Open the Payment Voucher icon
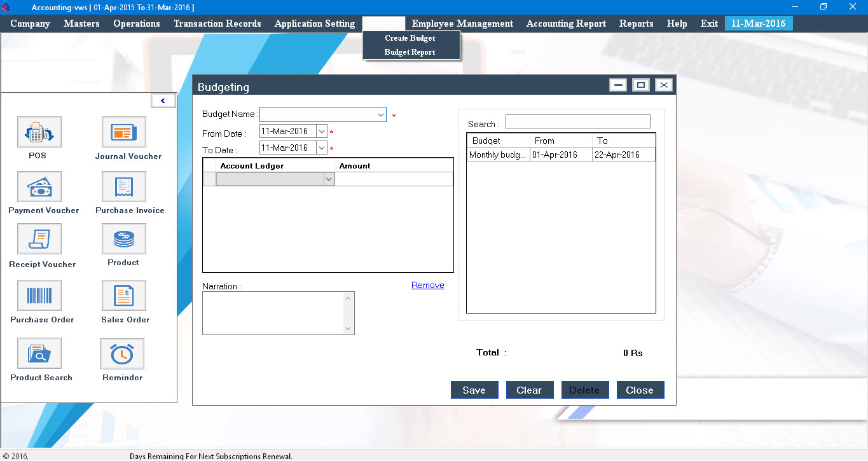 point(39,186)
